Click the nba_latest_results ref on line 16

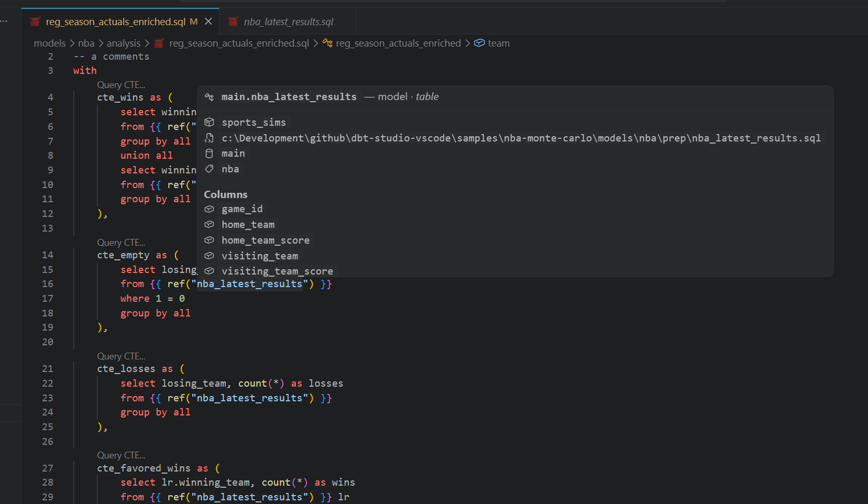[249, 284]
